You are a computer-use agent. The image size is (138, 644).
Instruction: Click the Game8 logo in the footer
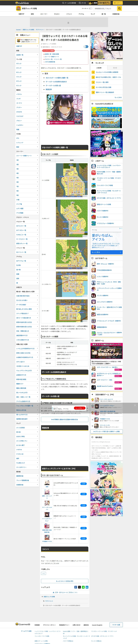23,624
